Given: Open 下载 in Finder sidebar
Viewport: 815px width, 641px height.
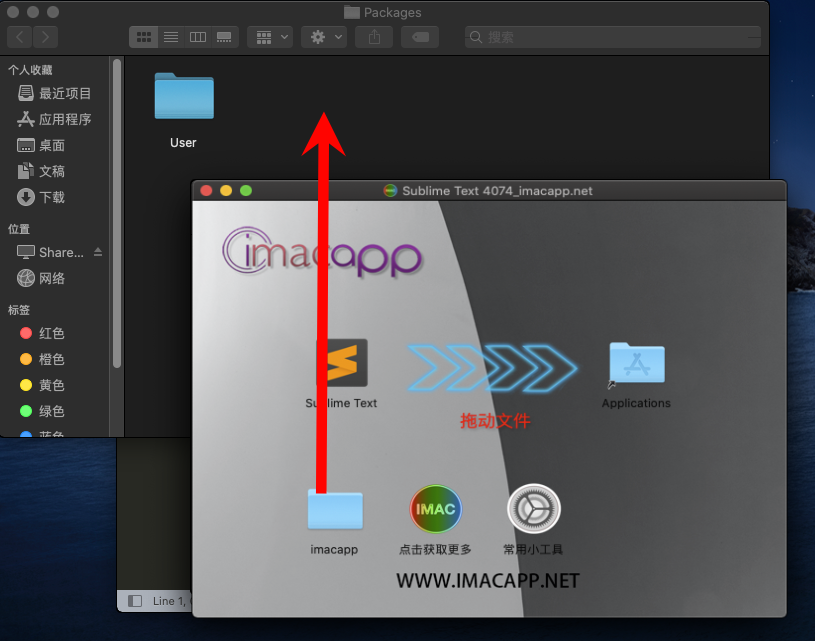Looking at the screenshot, I should pos(42,197).
